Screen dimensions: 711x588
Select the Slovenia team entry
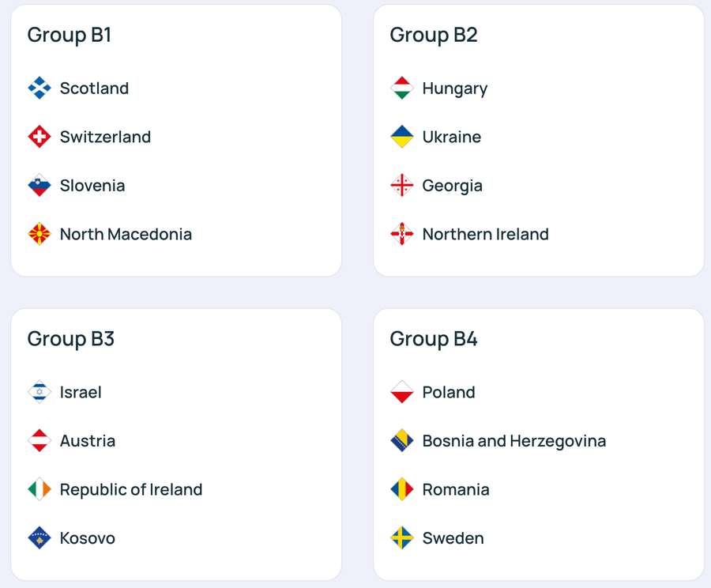pos(92,185)
